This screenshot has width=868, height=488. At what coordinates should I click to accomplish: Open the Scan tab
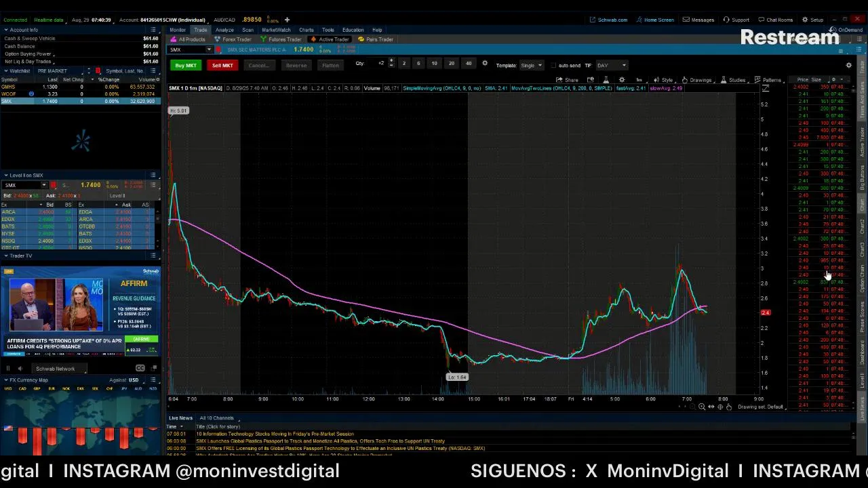click(x=248, y=30)
